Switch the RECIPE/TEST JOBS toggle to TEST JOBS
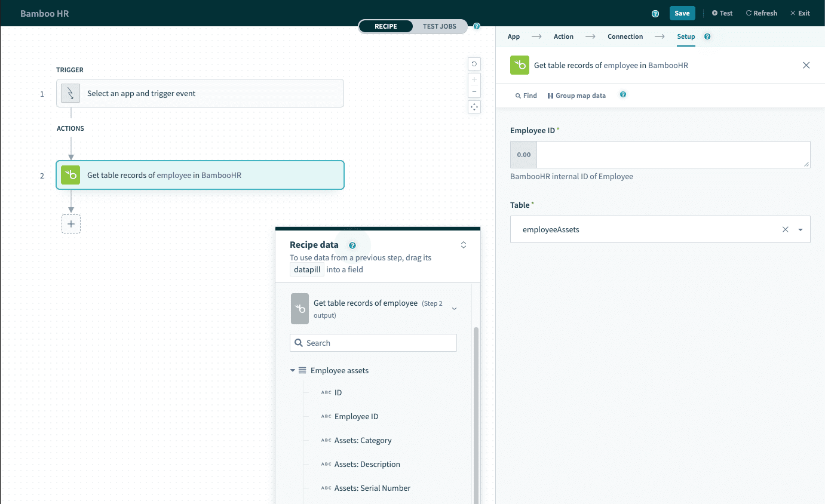Screen dimensions: 825x504 [x=440, y=26]
